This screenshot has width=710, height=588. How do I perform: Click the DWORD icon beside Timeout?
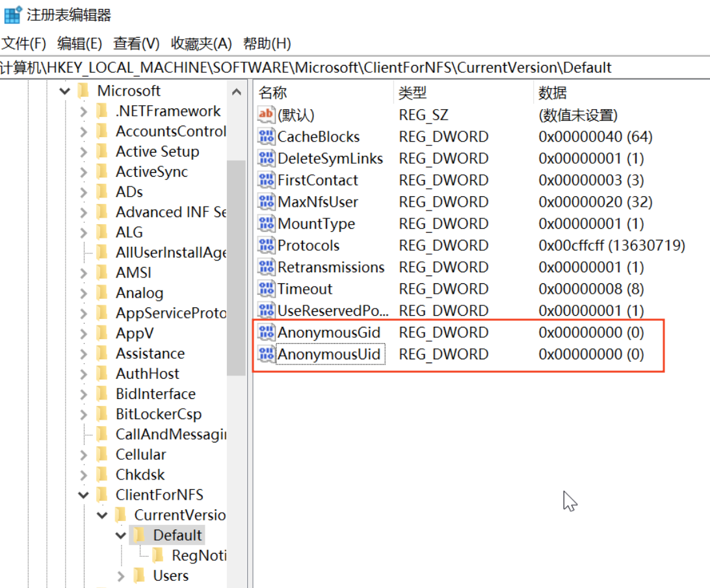click(x=267, y=289)
